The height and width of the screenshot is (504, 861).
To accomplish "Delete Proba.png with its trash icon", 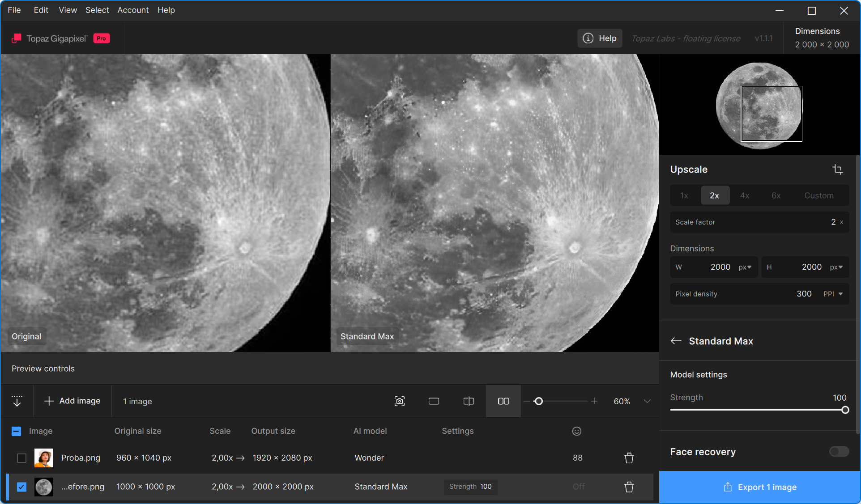I will [629, 458].
